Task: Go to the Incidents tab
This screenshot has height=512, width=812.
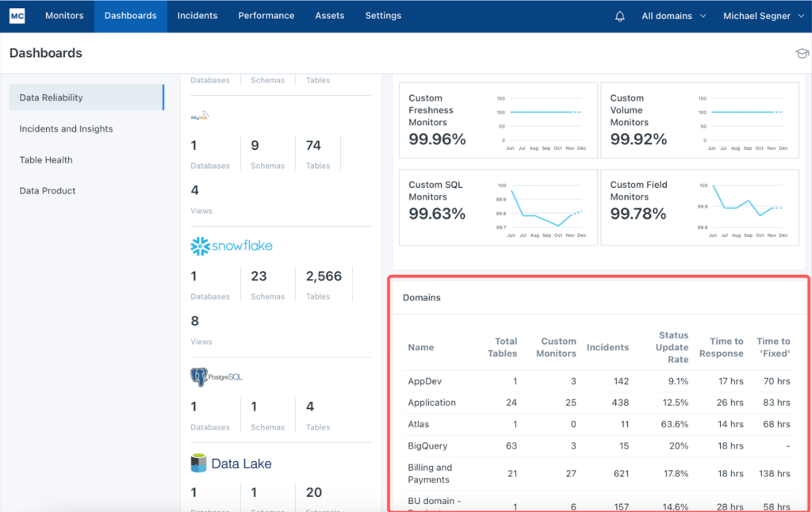Action: click(x=197, y=16)
